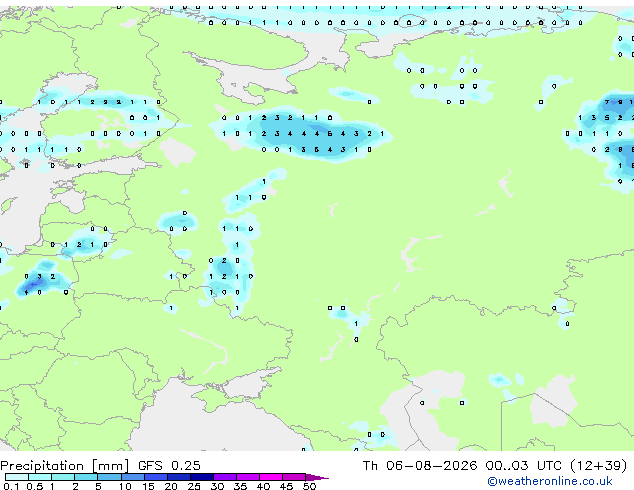Click the bright magenta swatch between 40 and 45
This screenshot has width=634, height=490.
point(271,477)
